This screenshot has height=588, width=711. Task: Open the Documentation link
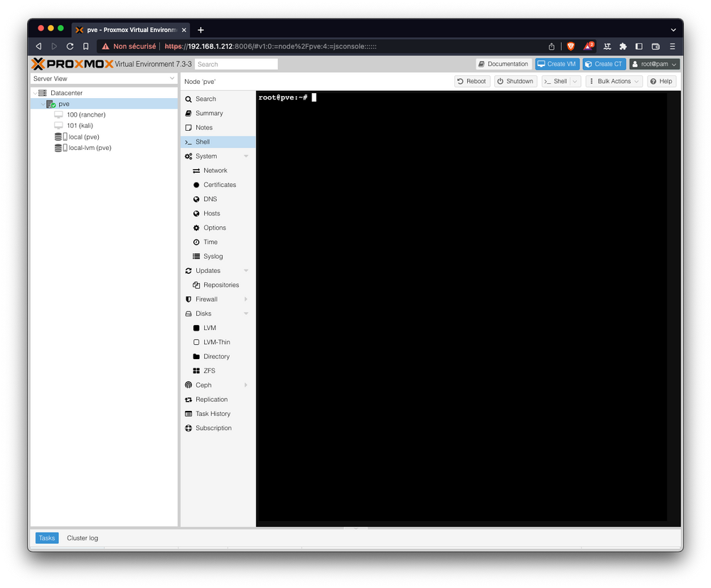coord(503,63)
